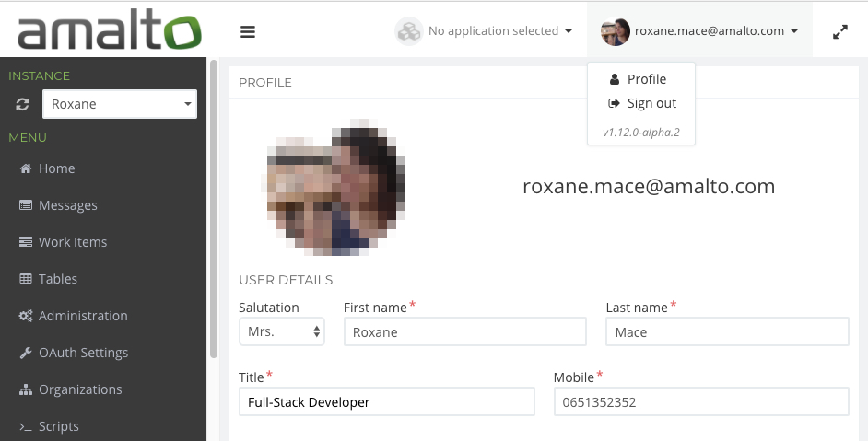Expand the Salutation Mrs. selector
The width and height of the screenshot is (868, 441).
tap(281, 331)
